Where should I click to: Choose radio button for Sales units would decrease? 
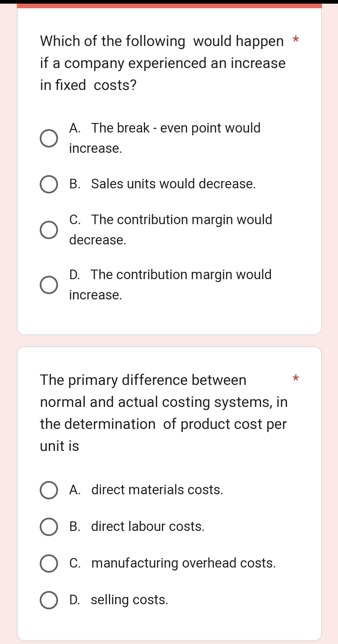(x=49, y=184)
